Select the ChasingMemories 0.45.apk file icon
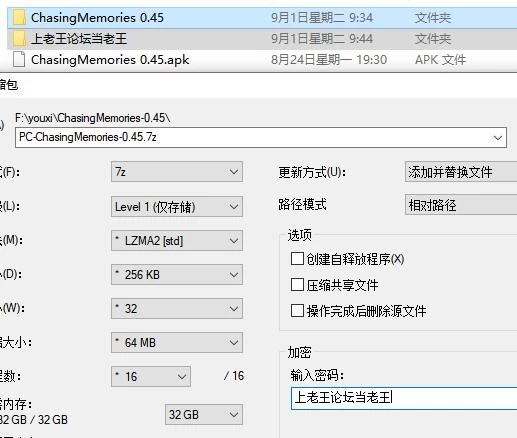This screenshot has height=438, width=517. [19, 60]
